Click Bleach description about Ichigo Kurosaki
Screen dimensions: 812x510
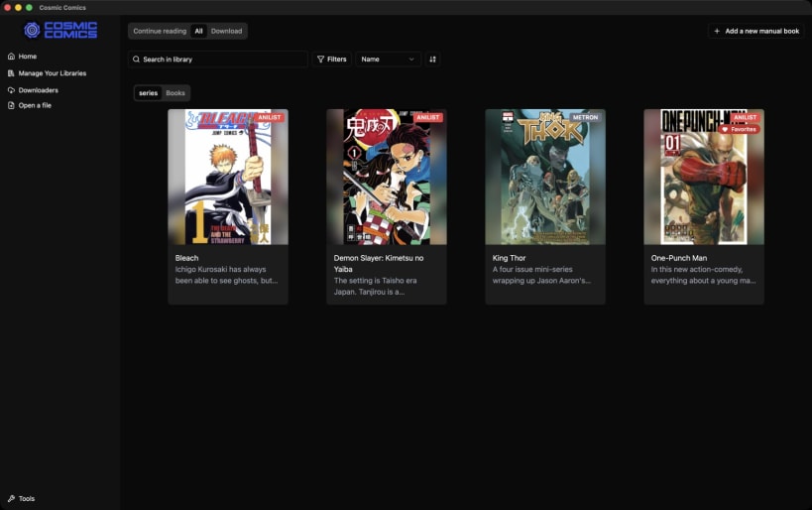pos(226,275)
